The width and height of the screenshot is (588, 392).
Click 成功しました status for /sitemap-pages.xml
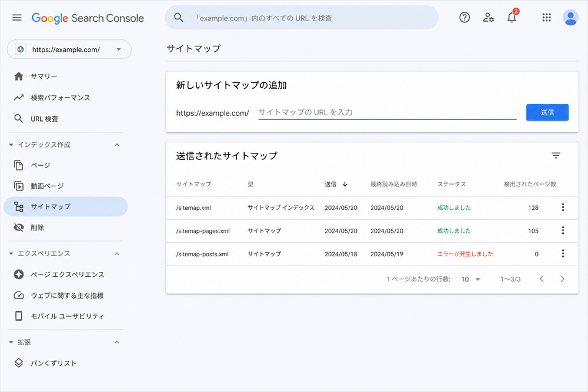pos(454,231)
